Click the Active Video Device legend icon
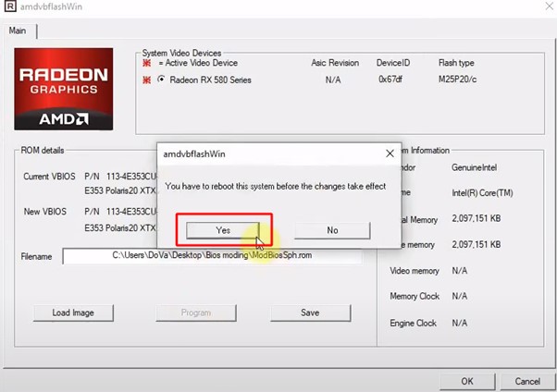 (x=146, y=63)
